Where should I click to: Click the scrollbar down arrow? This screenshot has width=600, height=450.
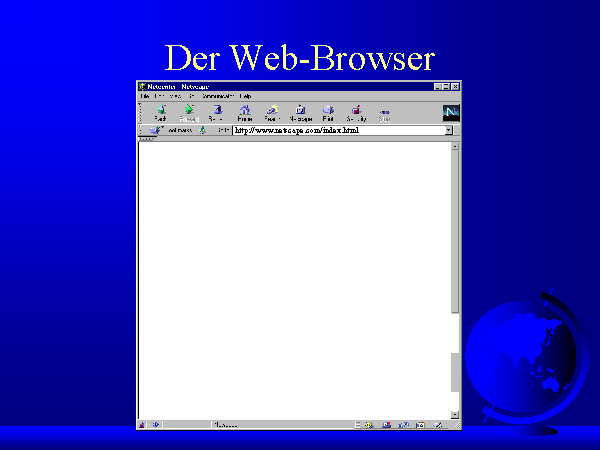pos(456,414)
